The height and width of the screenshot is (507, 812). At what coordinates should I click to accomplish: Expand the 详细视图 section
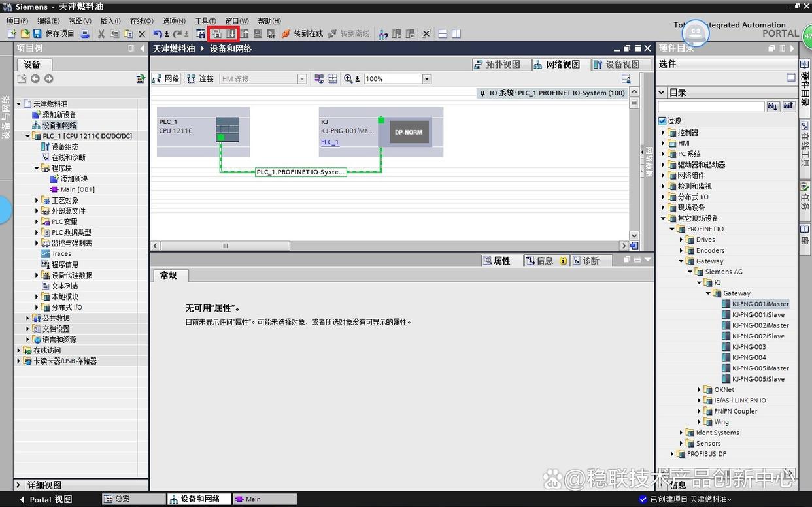click(x=18, y=485)
